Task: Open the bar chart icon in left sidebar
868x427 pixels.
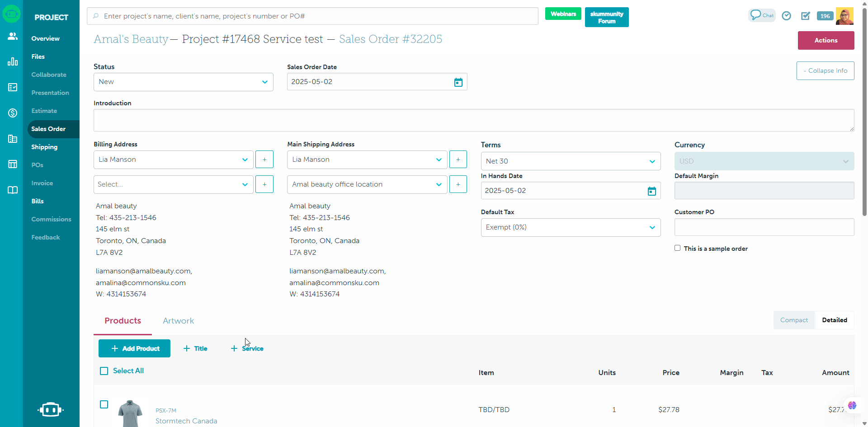Action: (13, 61)
